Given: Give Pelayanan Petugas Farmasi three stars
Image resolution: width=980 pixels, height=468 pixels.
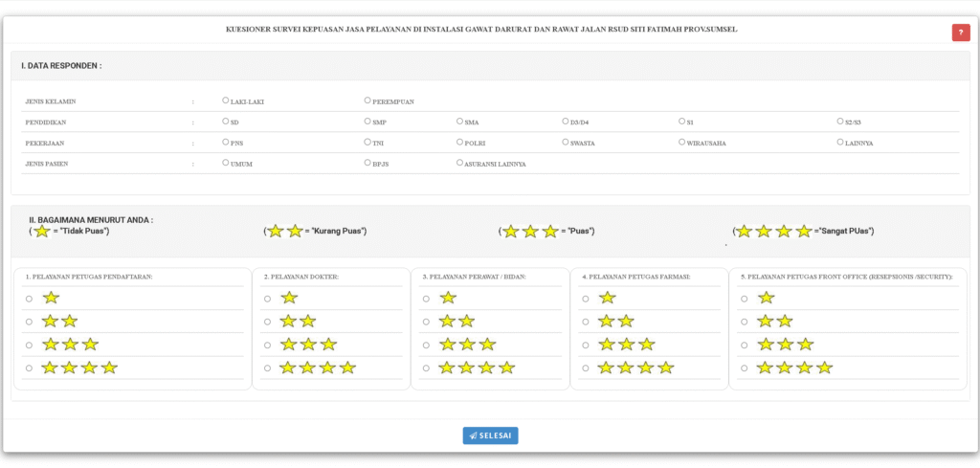Looking at the screenshot, I should pos(586,345).
